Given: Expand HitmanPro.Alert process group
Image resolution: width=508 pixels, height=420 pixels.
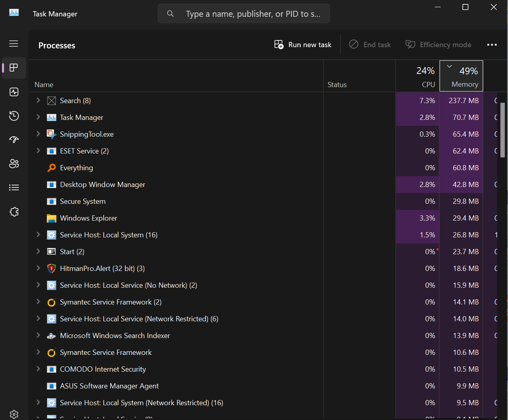Looking at the screenshot, I should [x=38, y=268].
